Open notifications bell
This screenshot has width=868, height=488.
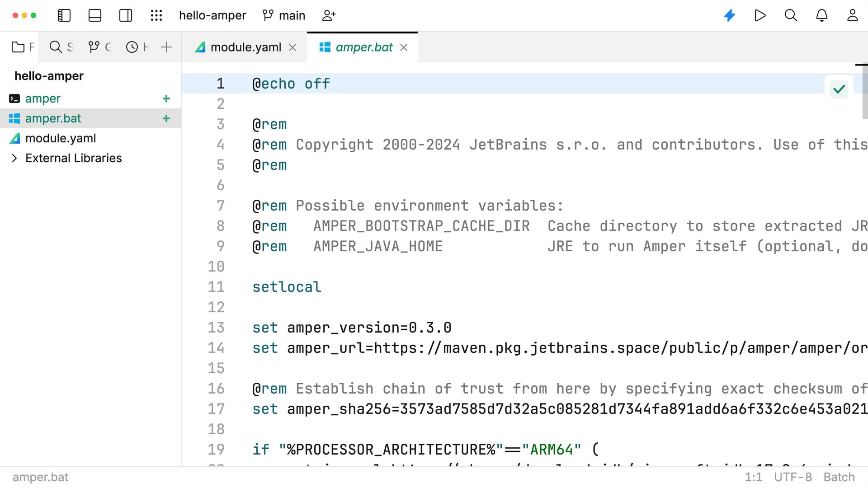coord(822,15)
